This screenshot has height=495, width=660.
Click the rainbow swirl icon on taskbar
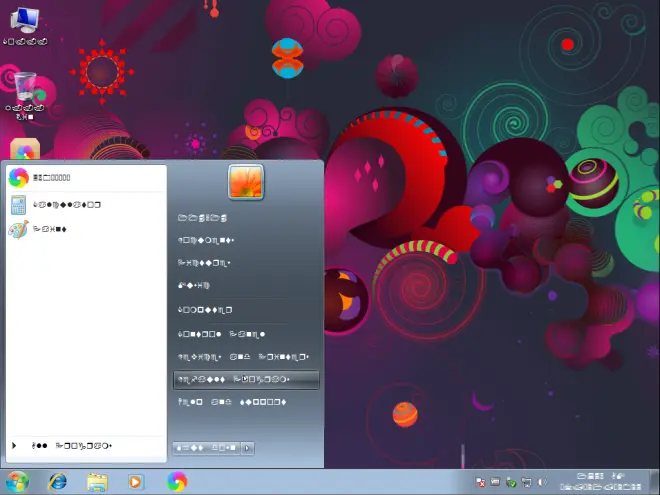(177, 481)
